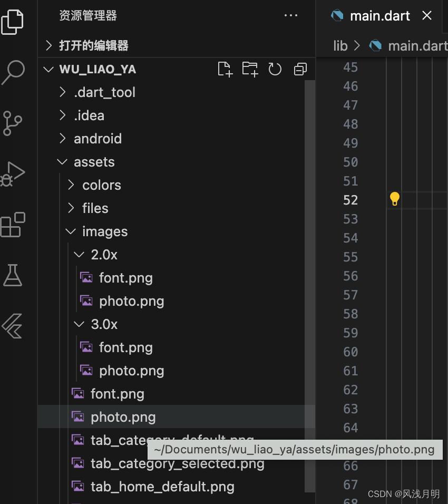Click line number 48 in gutter
The width and height of the screenshot is (448, 504).
pyautogui.click(x=350, y=124)
